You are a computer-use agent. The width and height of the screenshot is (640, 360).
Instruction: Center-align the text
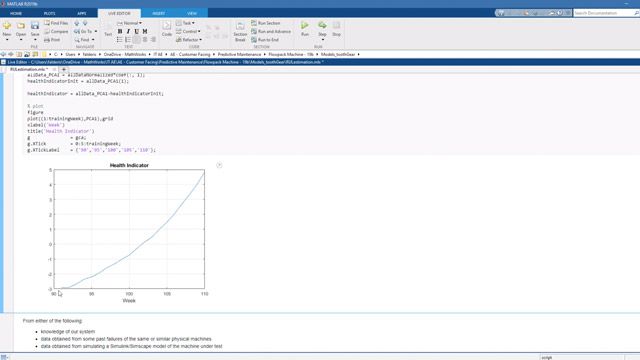pyautogui.click(x=145, y=40)
